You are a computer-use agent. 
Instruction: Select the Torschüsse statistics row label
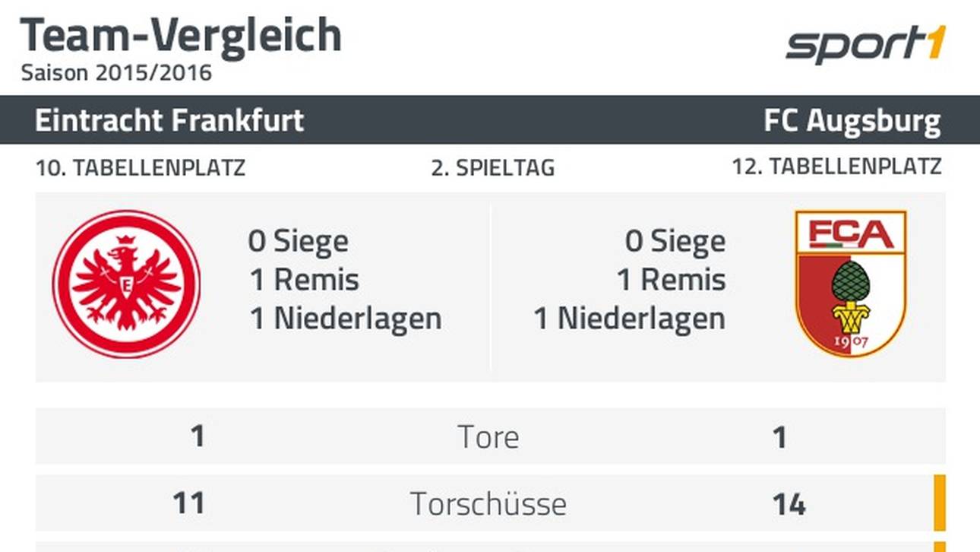click(x=488, y=504)
